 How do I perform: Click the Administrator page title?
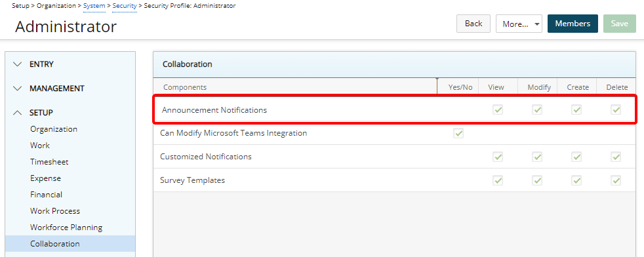[x=66, y=27]
